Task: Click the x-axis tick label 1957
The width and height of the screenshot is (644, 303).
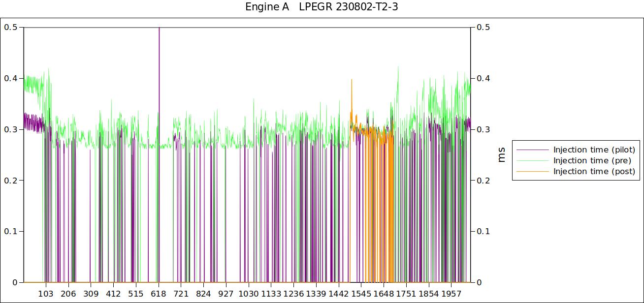Action: coord(451,294)
